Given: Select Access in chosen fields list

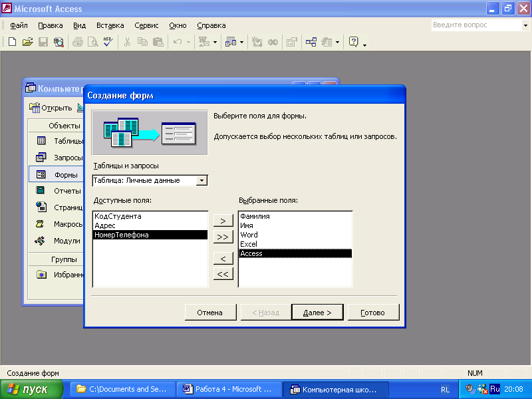Looking at the screenshot, I should click(x=295, y=253).
